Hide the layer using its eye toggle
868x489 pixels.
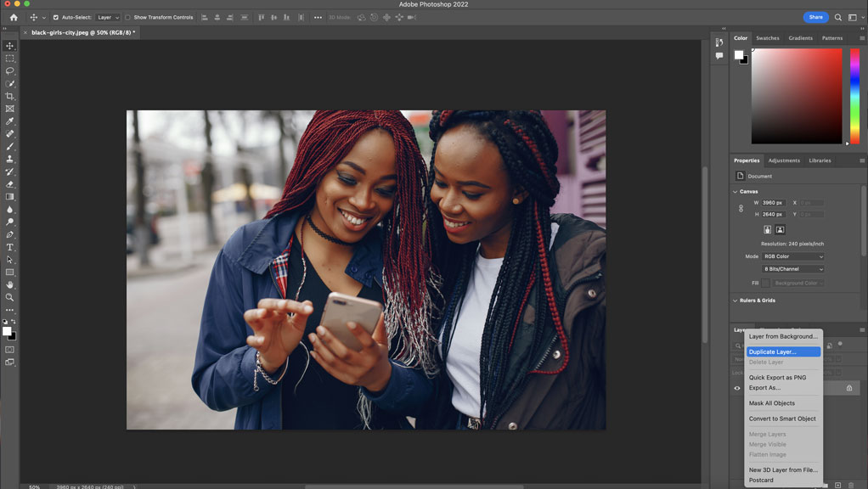click(736, 388)
